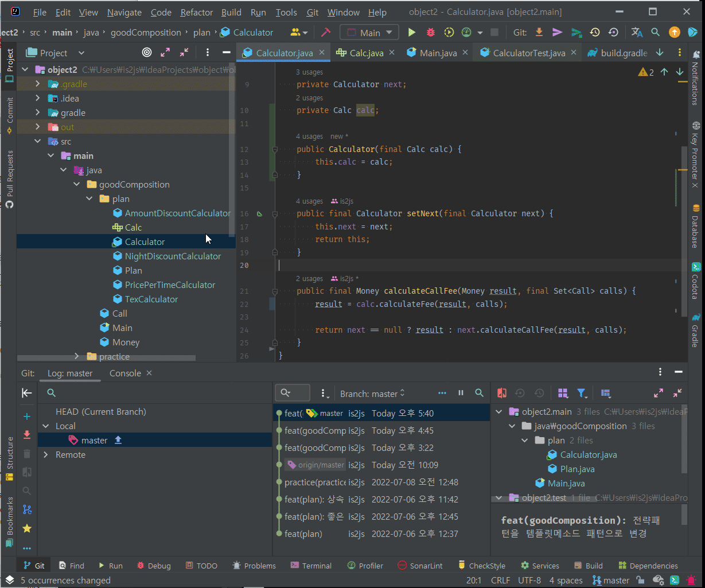Toggle the Project tool window sidebar button

[9, 65]
